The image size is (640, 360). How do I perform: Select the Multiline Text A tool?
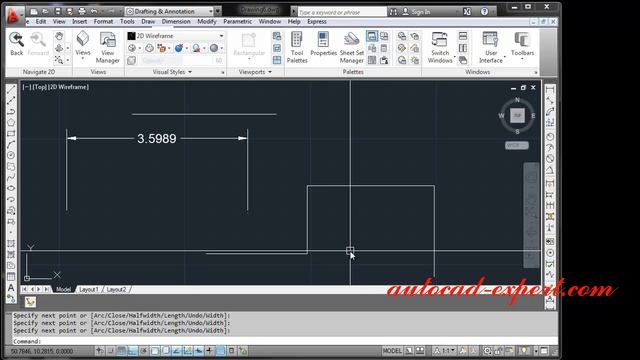[x=11, y=288]
